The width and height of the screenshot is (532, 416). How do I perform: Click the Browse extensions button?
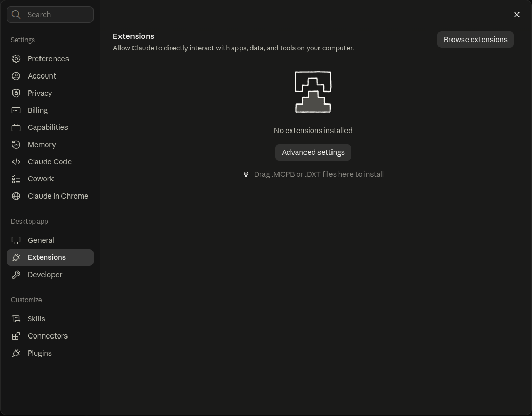475,40
